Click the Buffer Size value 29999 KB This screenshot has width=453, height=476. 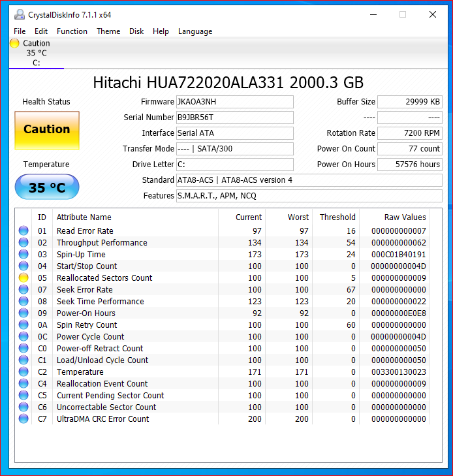tap(410, 102)
